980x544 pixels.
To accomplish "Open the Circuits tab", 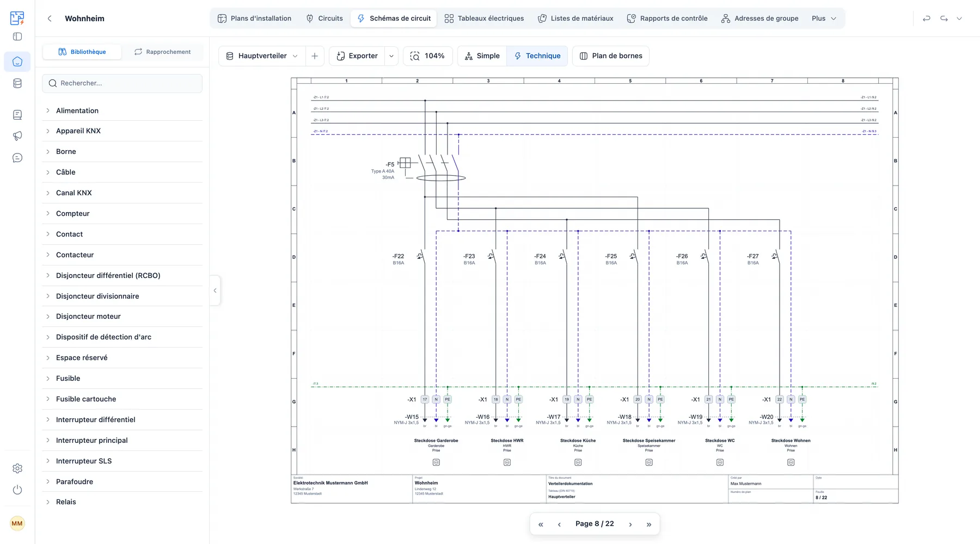I will pyautogui.click(x=324, y=18).
